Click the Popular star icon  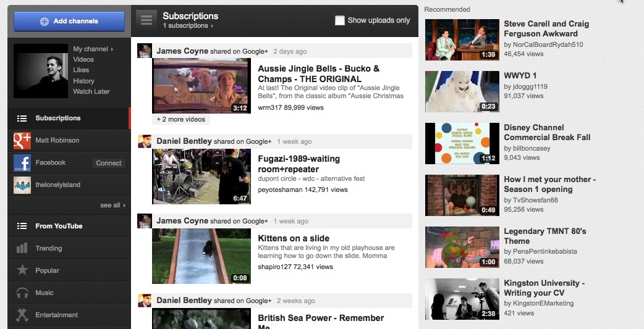[22, 270]
